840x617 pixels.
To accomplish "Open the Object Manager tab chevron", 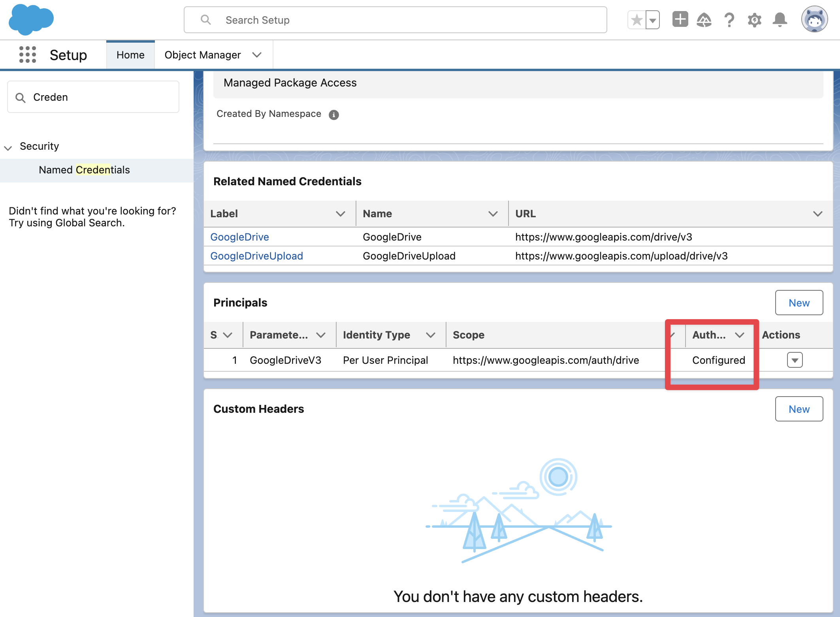I will coord(257,55).
